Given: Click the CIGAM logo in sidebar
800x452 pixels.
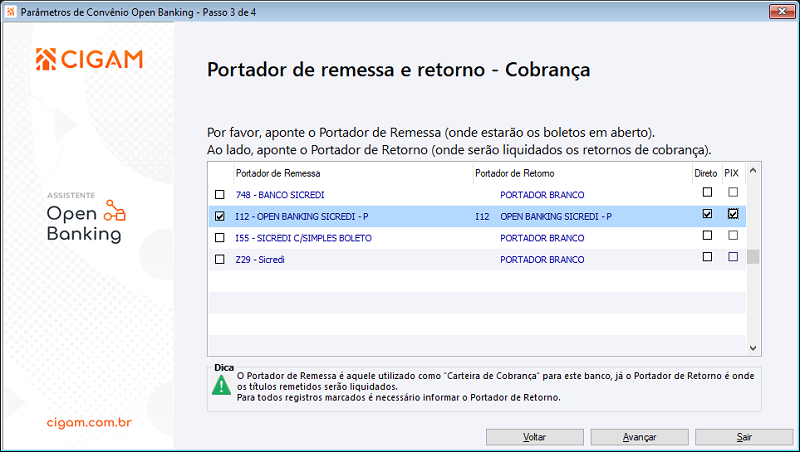Looking at the screenshot, I should 89,59.
